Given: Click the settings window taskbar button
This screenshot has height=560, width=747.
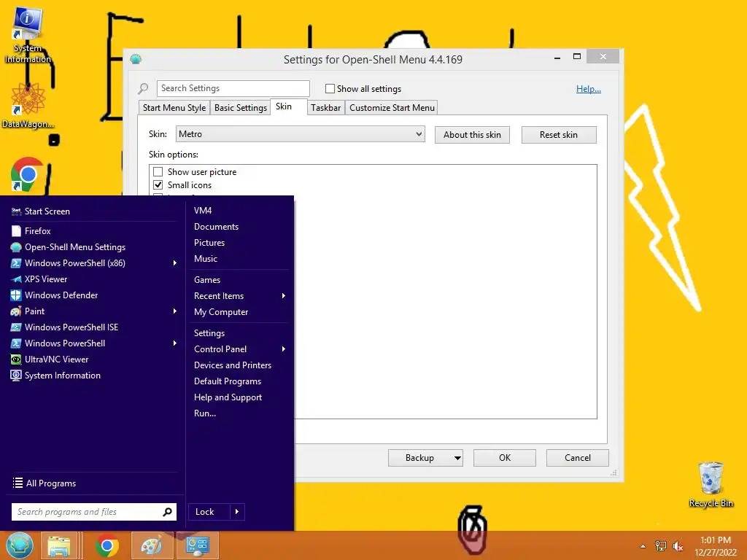Looking at the screenshot, I should click(x=198, y=545).
